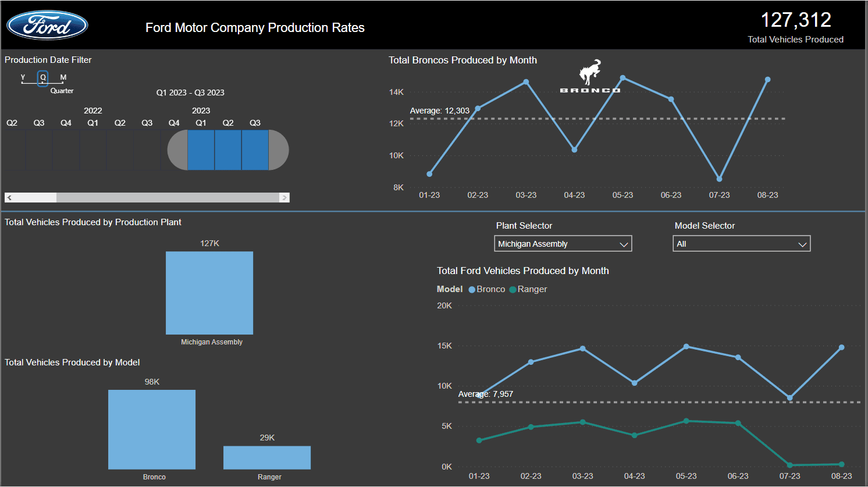Select the 2023 Q1 timeline cell

(x=201, y=150)
